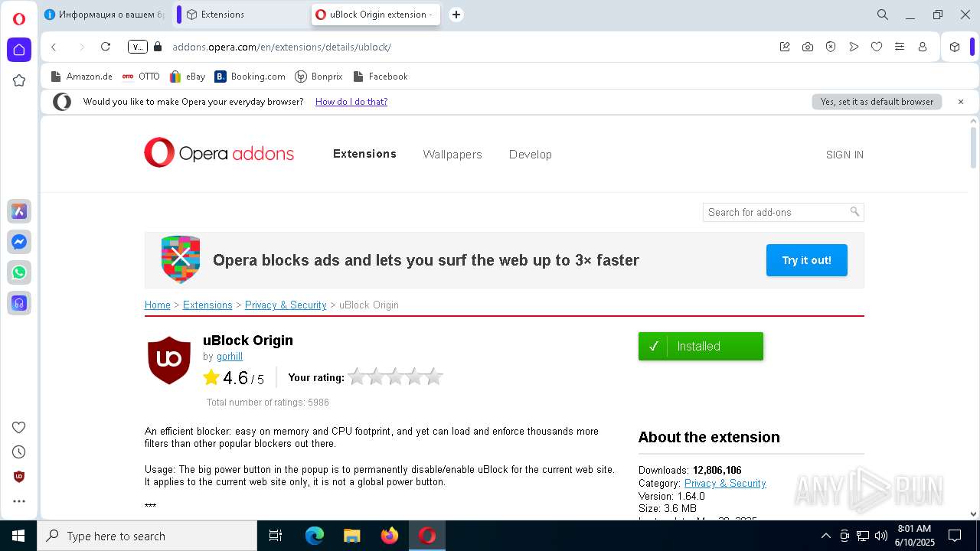
Task: Add page to bookmarks heart icon
Action: [877, 47]
